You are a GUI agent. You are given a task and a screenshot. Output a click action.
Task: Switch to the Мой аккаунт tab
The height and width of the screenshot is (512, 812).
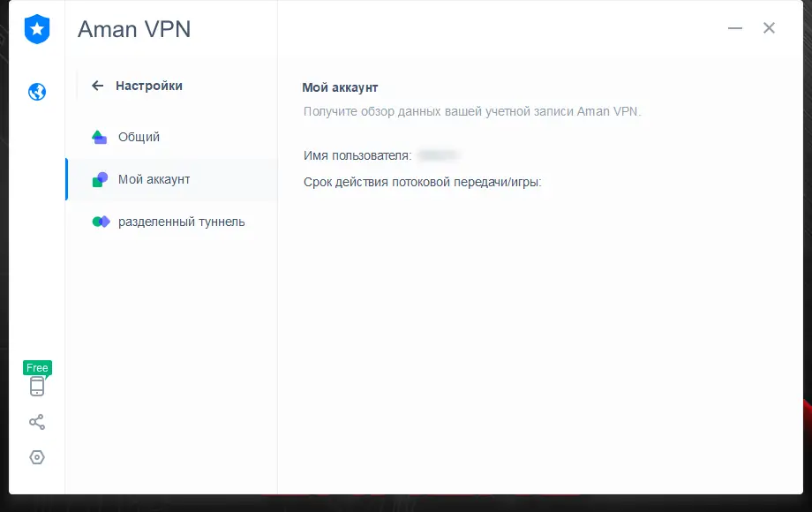[153, 179]
